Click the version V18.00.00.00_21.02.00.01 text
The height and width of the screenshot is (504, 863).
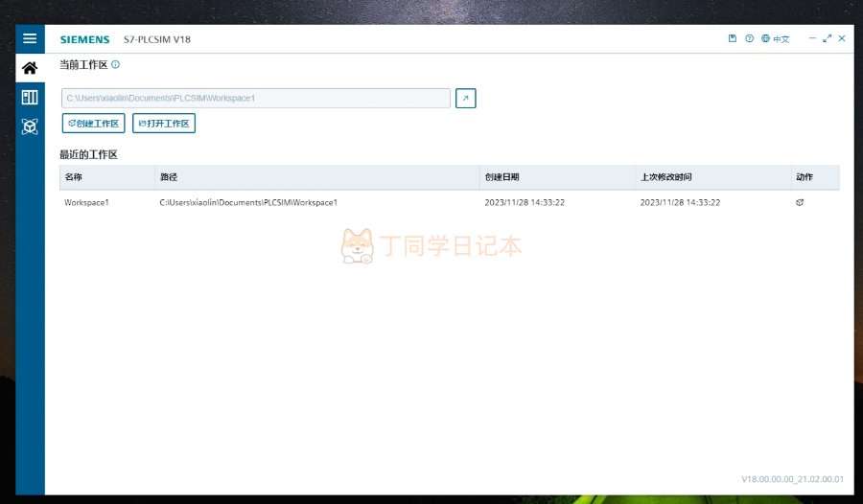(793, 479)
